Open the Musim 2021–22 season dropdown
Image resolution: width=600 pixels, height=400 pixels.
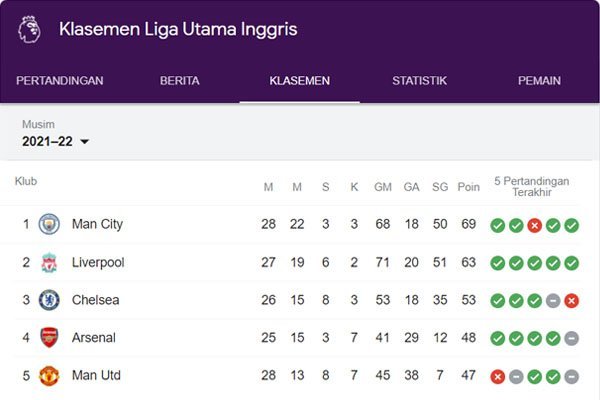(56, 141)
